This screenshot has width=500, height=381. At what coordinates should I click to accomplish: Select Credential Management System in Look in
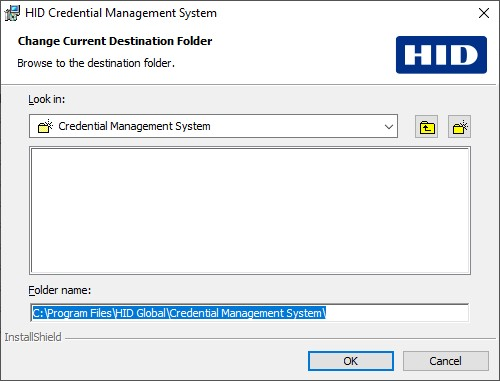pyautogui.click(x=213, y=126)
